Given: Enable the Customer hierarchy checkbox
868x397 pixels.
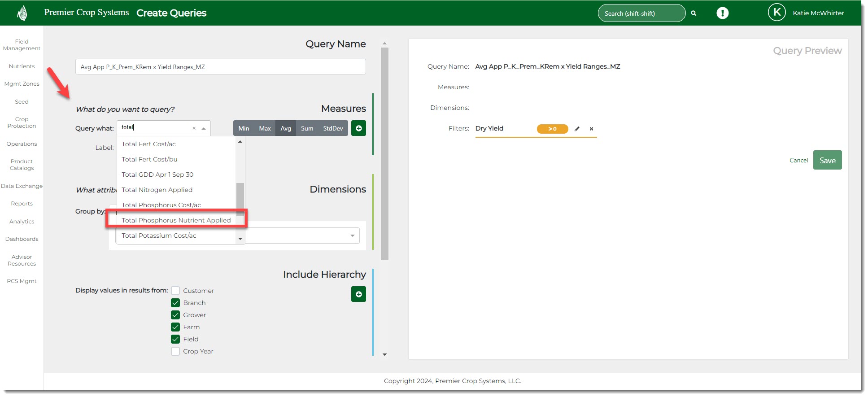Looking at the screenshot, I should tap(175, 291).
